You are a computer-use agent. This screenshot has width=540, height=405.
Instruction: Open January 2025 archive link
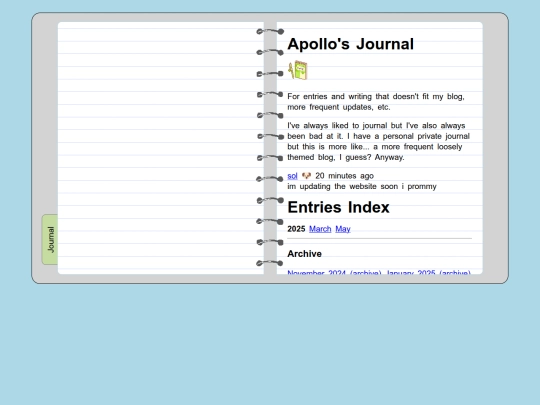click(428, 272)
